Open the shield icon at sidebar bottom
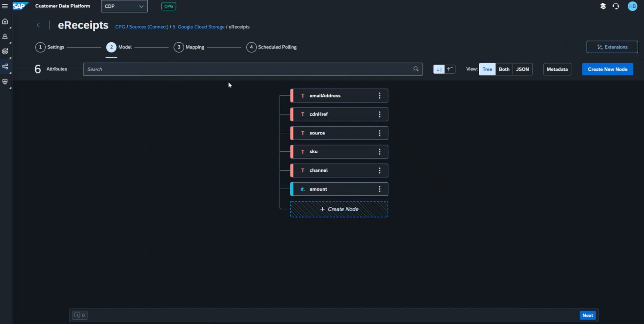This screenshot has height=324, width=644. [5, 82]
